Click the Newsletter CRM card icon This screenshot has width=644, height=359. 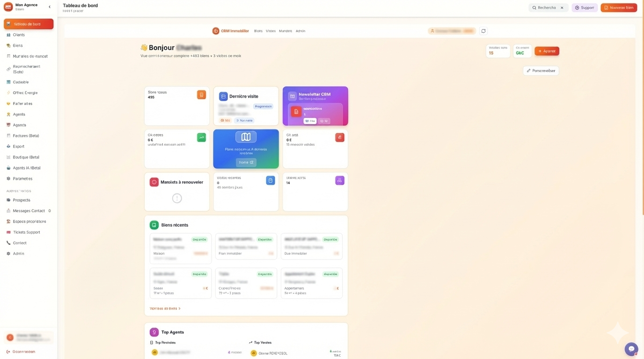[x=292, y=96]
